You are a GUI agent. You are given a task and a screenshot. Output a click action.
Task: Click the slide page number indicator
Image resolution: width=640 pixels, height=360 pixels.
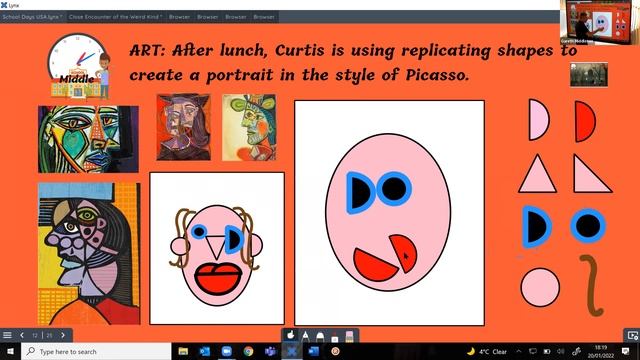pos(42,335)
